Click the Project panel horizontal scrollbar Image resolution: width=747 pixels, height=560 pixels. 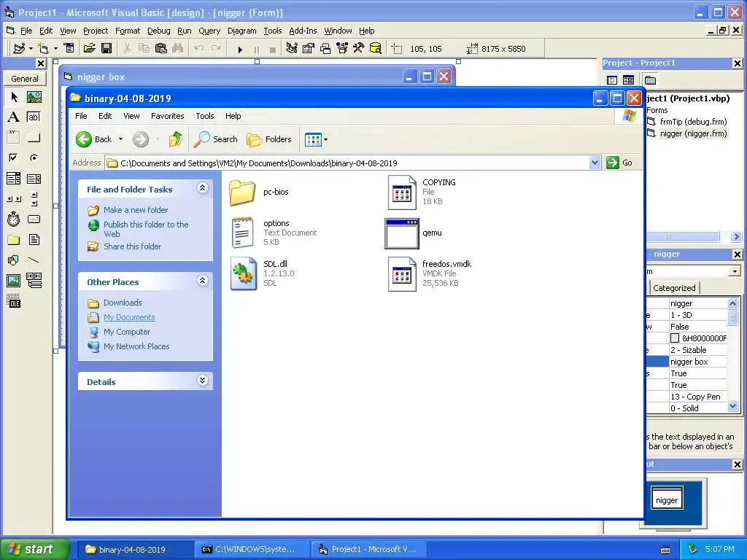(683, 237)
